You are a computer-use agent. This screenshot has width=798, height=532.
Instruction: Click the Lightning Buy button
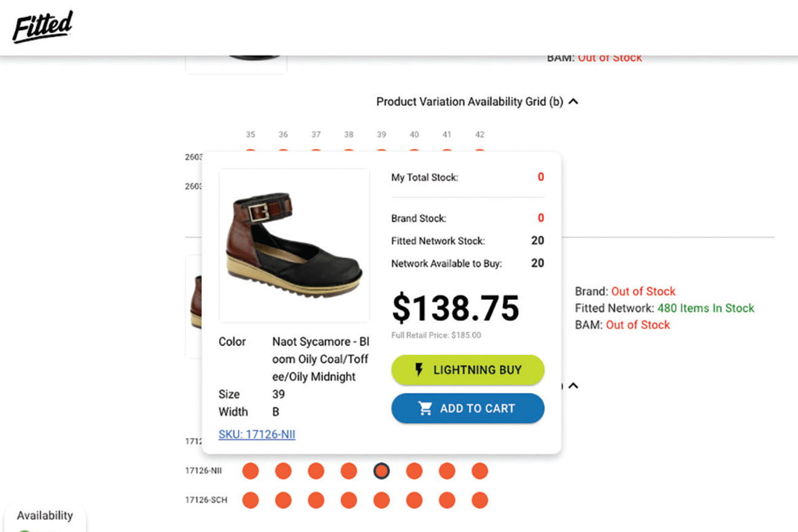[x=468, y=370]
